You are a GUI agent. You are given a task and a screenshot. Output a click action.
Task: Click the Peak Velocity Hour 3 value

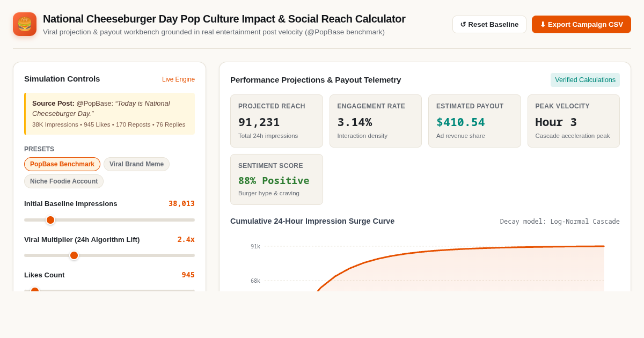[556, 122]
